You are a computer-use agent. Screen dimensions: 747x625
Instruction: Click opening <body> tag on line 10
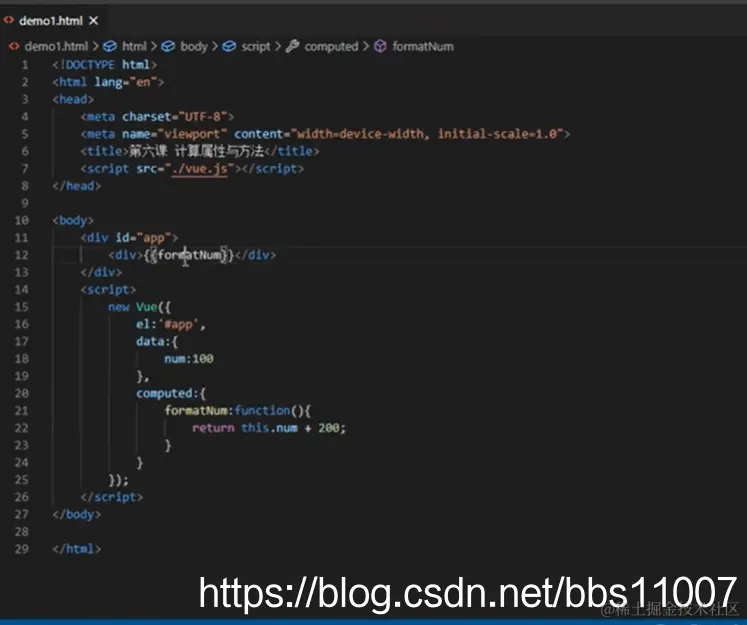(73, 221)
